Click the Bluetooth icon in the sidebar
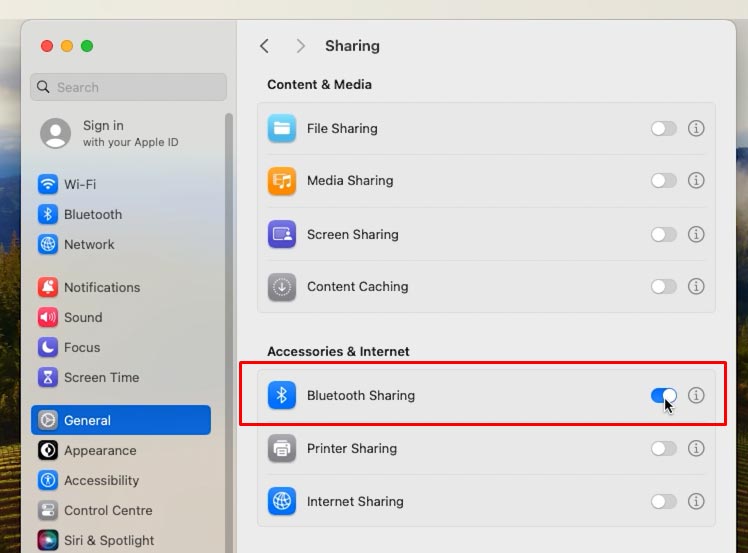748x553 pixels. pos(48,214)
